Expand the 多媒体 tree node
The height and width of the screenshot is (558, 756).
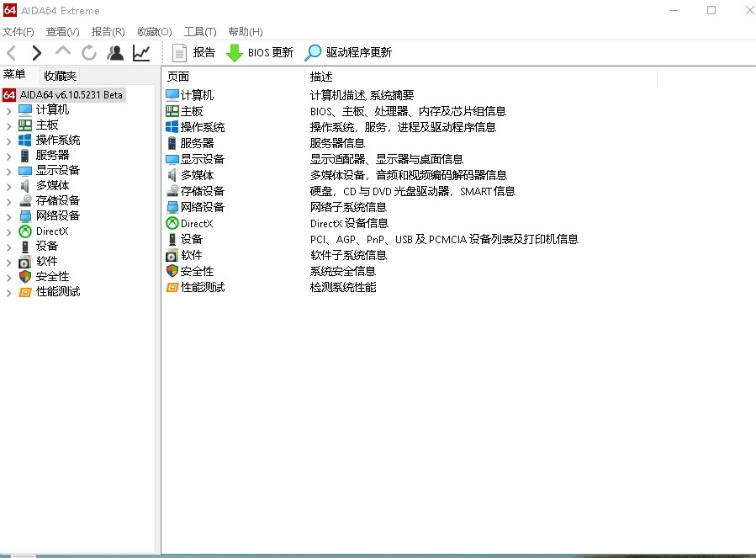8,186
